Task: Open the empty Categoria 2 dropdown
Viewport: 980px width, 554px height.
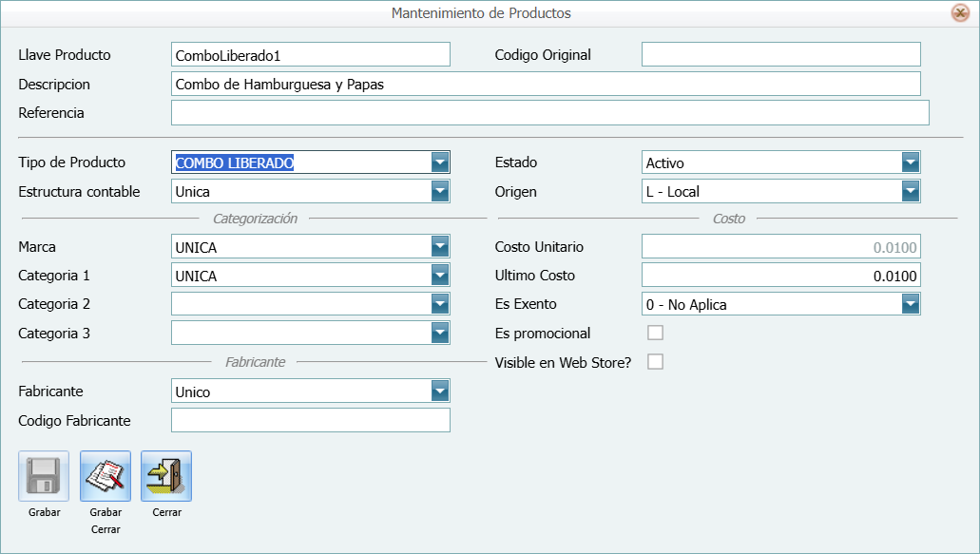Action: (439, 304)
